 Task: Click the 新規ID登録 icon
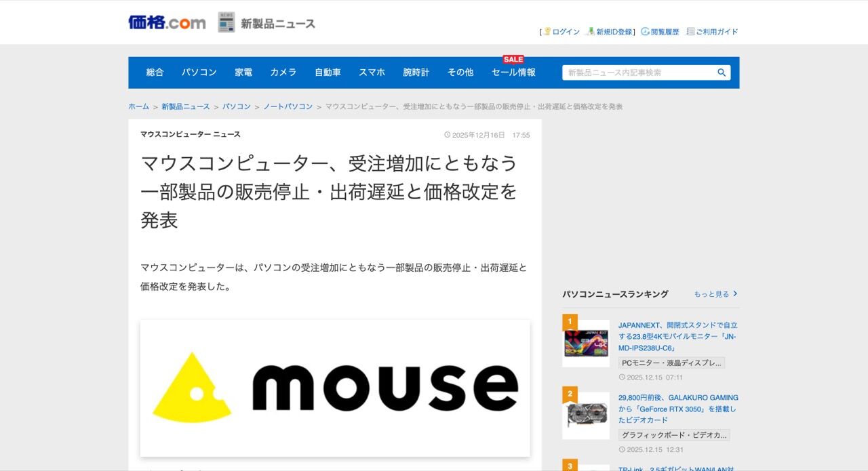[x=591, y=31]
